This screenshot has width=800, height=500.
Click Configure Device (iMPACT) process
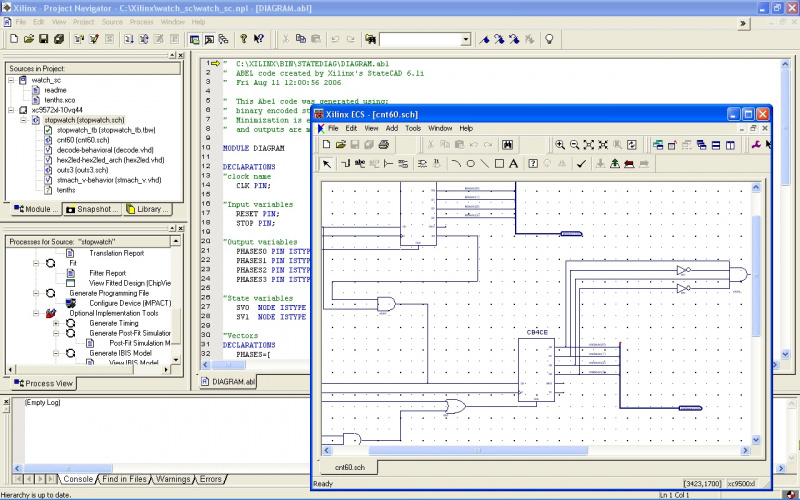tap(130, 303)
